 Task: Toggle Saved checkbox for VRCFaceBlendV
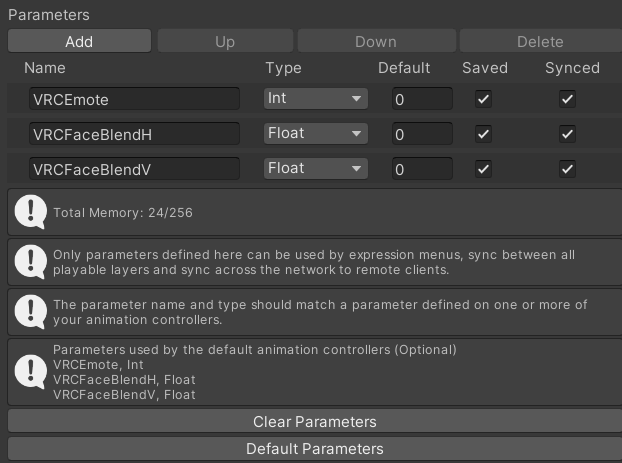click(x=484, y=169)
